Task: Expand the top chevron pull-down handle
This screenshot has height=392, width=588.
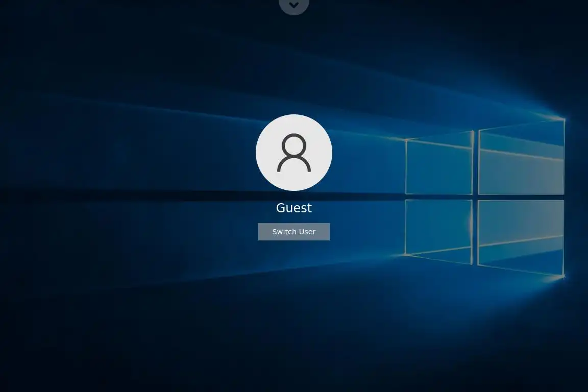Action: pos(294,5)
